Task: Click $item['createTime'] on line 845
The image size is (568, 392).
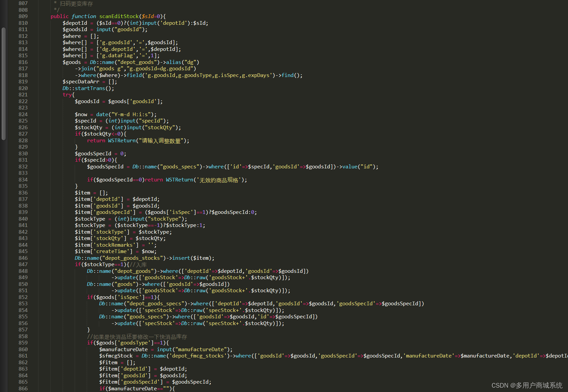Action: pos(103,251)
